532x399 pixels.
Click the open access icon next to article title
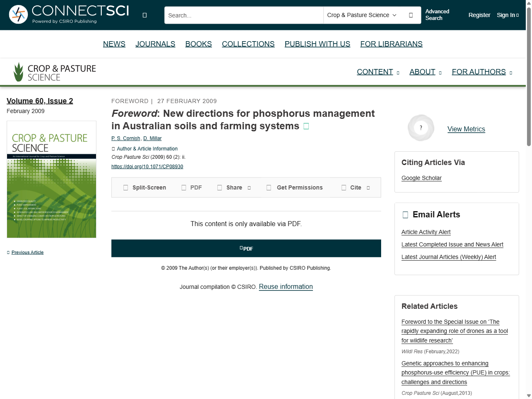tap(306, 126)
